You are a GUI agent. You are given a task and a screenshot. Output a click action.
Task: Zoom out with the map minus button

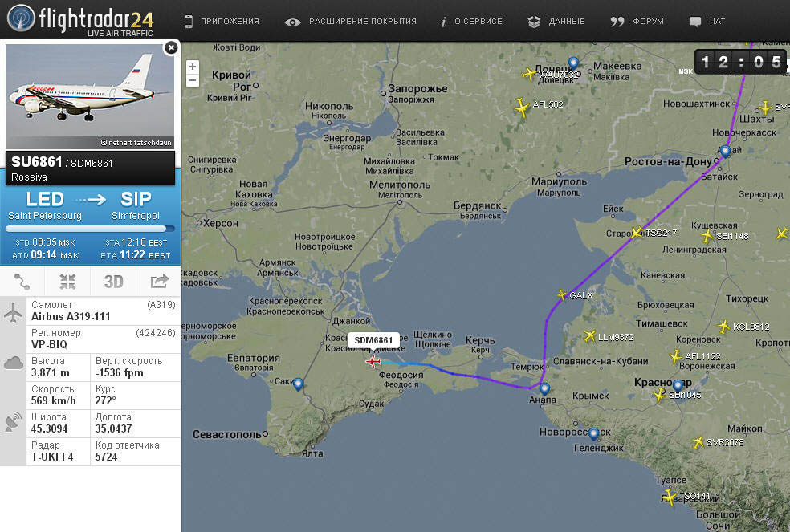(x=193, y=80)
